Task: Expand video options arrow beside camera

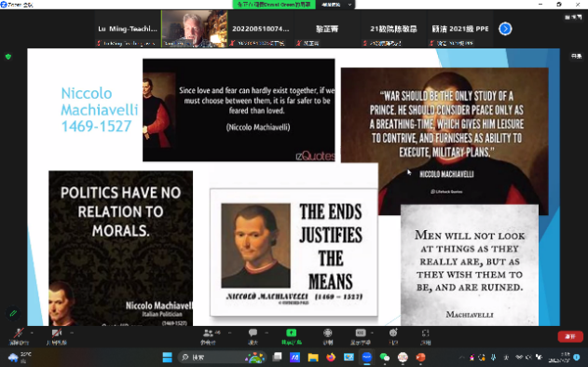Action: click(x=72, y=333)
